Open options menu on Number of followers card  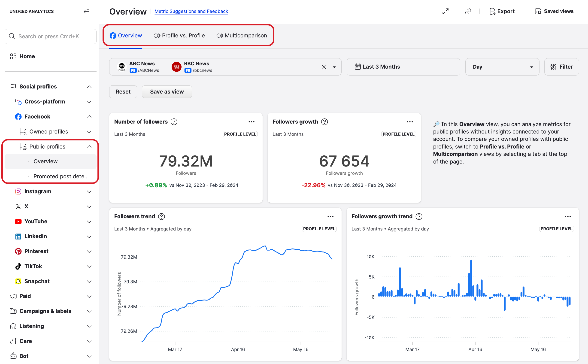251,122
